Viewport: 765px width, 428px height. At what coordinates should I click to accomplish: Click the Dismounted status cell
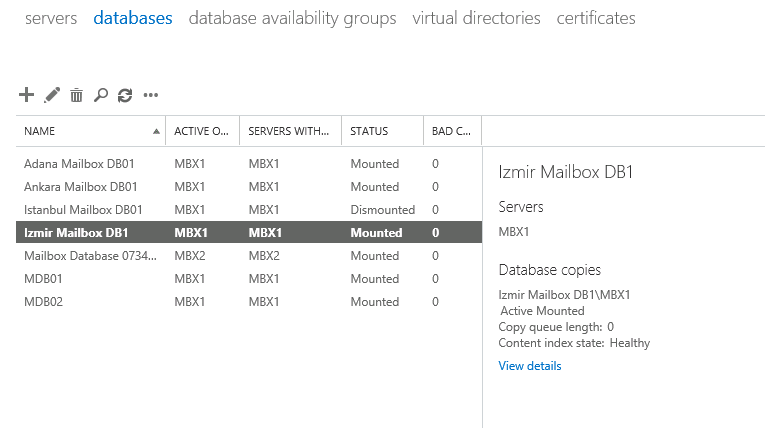click(x=382, y=210)
